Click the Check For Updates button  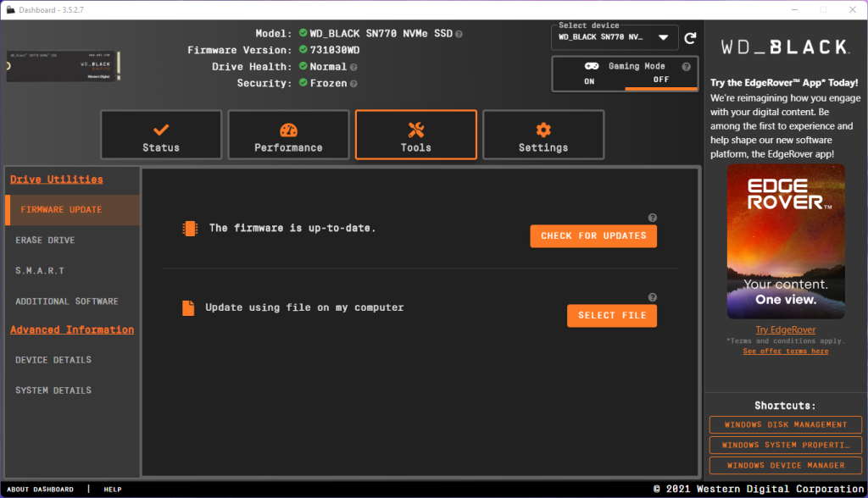tap(593, 235)
